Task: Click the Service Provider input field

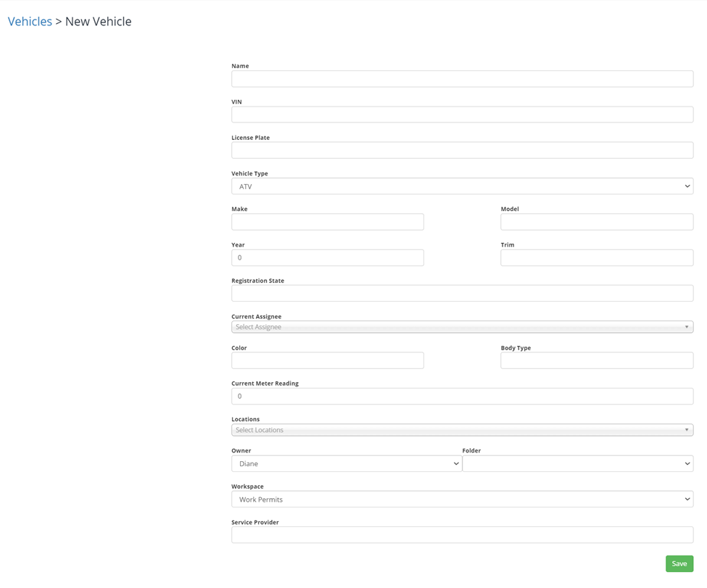Action: [462, 535]
